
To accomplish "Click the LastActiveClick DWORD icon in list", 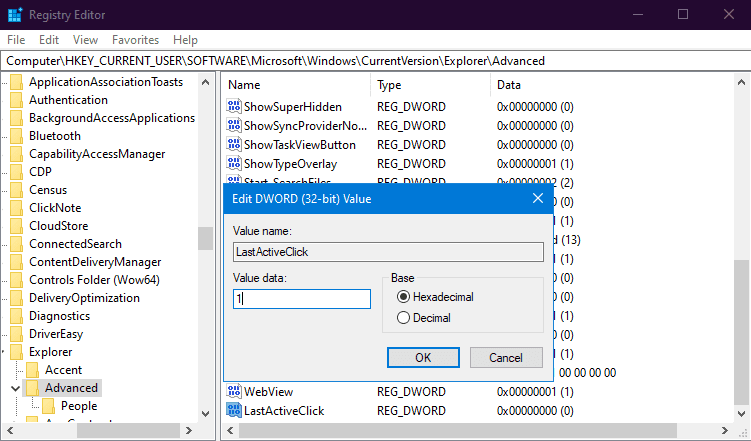I will [x=234, y=410].
